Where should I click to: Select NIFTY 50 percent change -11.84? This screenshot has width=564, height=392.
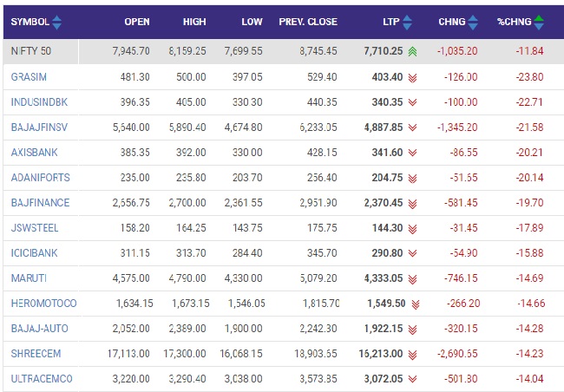(x=529, y=51)
